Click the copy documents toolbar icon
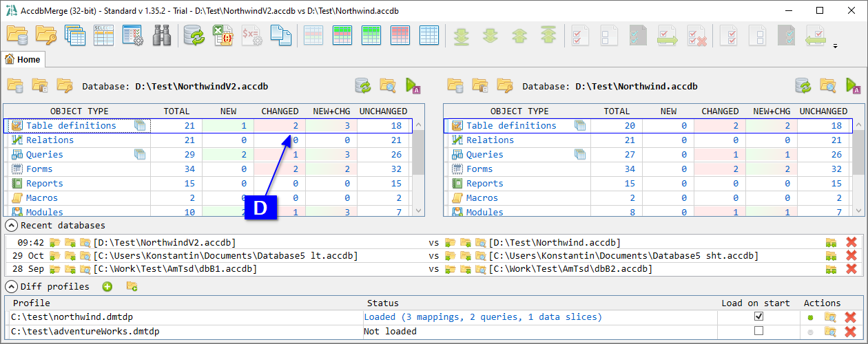Viewport: 868px width, 344px height. [x=280, y=35]
